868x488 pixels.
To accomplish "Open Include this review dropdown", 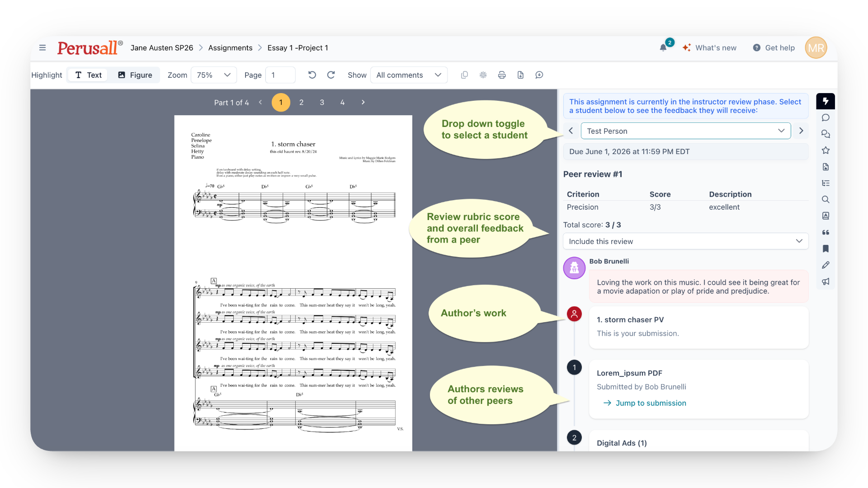I will coord(685,241).
